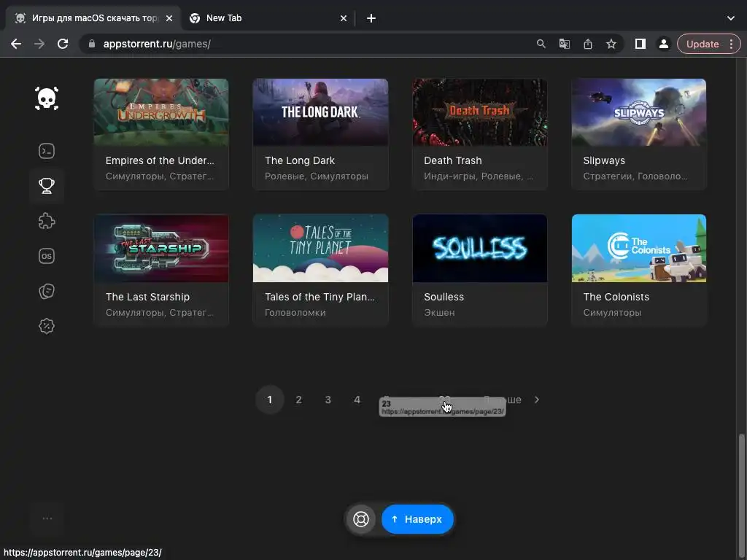Open The Last Starship cover image
Viewport: 747px width, 560px height.
(x=161, y=248)
